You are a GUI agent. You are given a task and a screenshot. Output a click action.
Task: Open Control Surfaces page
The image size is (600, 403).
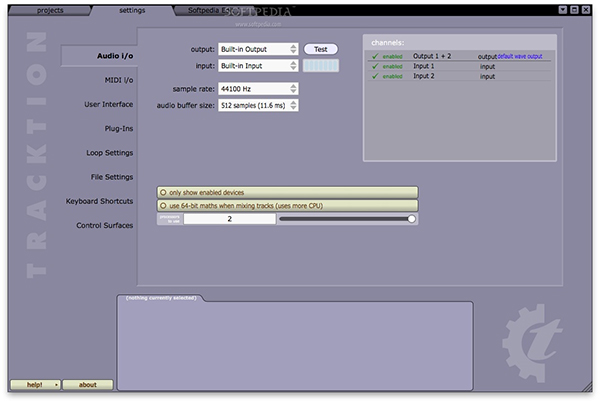tap(104, 225)
